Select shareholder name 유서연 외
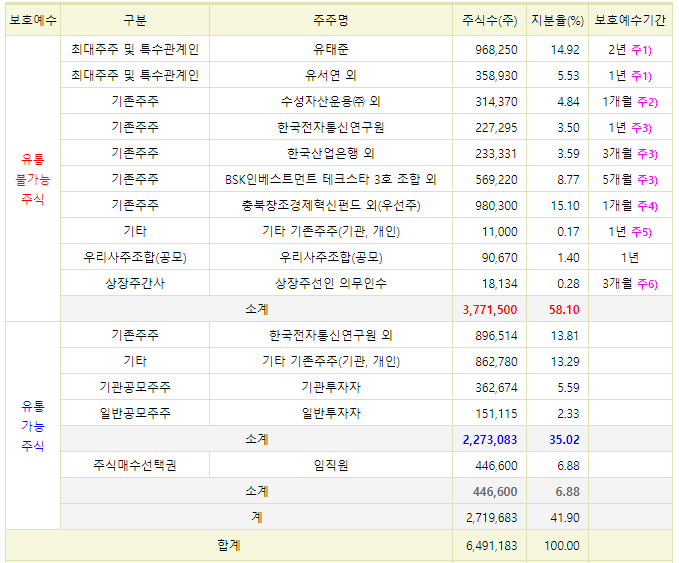 tap(331, 75)
